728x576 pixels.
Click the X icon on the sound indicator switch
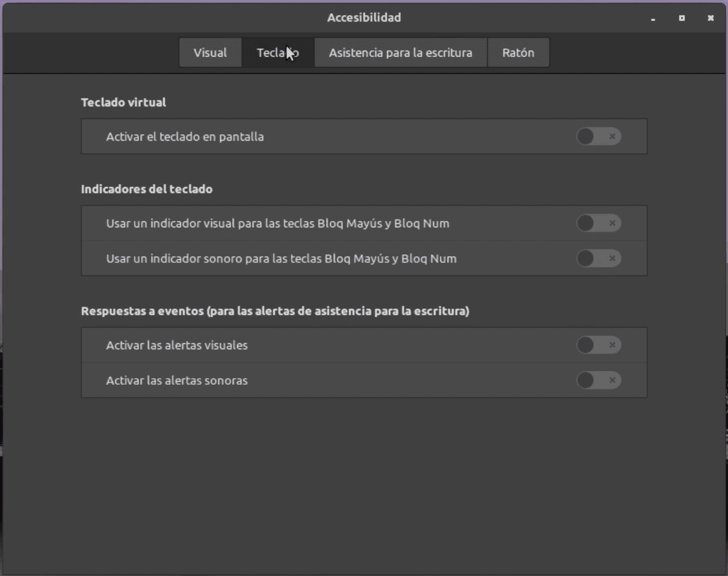click(x=611, y=258)
